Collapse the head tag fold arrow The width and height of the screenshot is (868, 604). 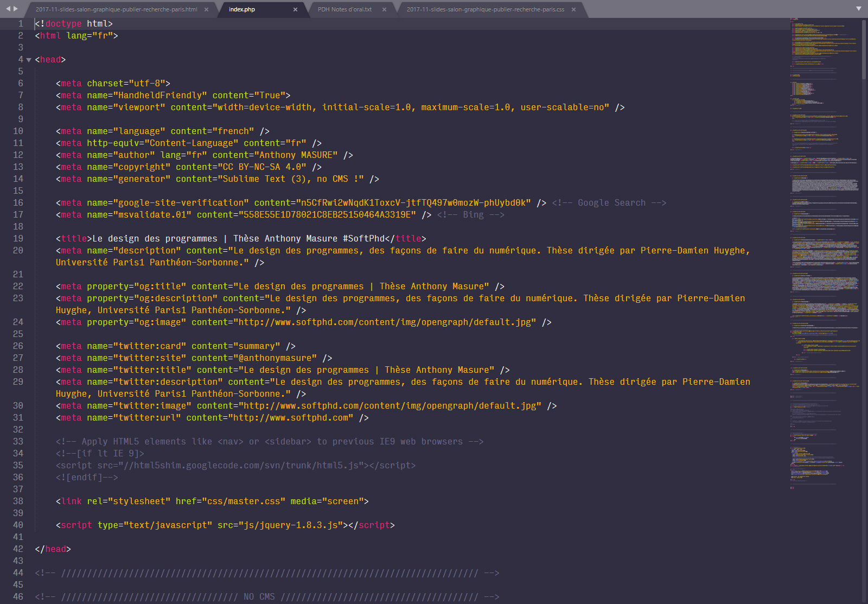pos(29,60)
